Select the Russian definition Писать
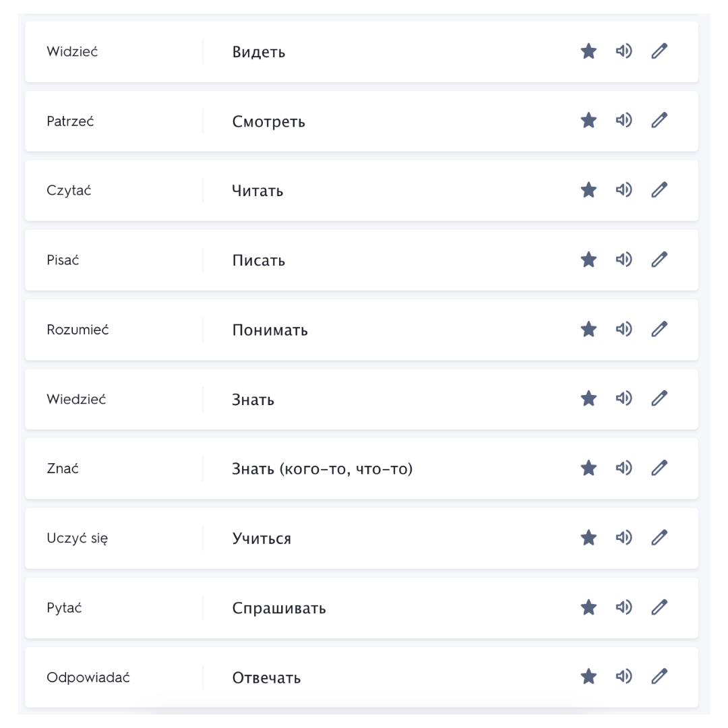The width and height of the screenshot is (728, 728). (258, 260)
